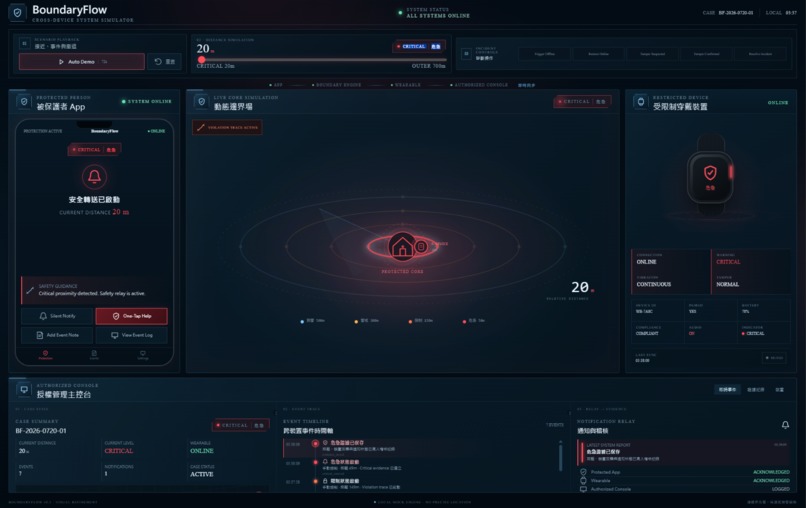
Task: Click the yellow legend dot below boundary field
Action: pyautogui.click(x=356, y=321)
